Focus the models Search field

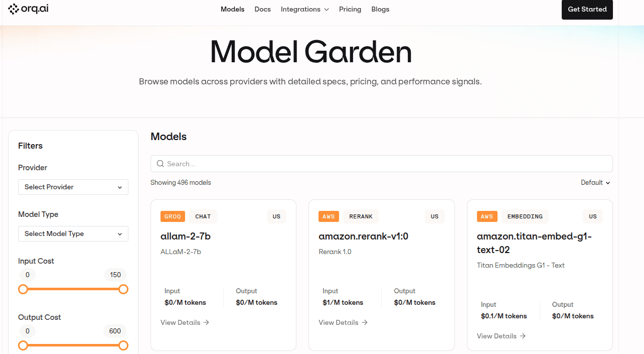point(382,164)
